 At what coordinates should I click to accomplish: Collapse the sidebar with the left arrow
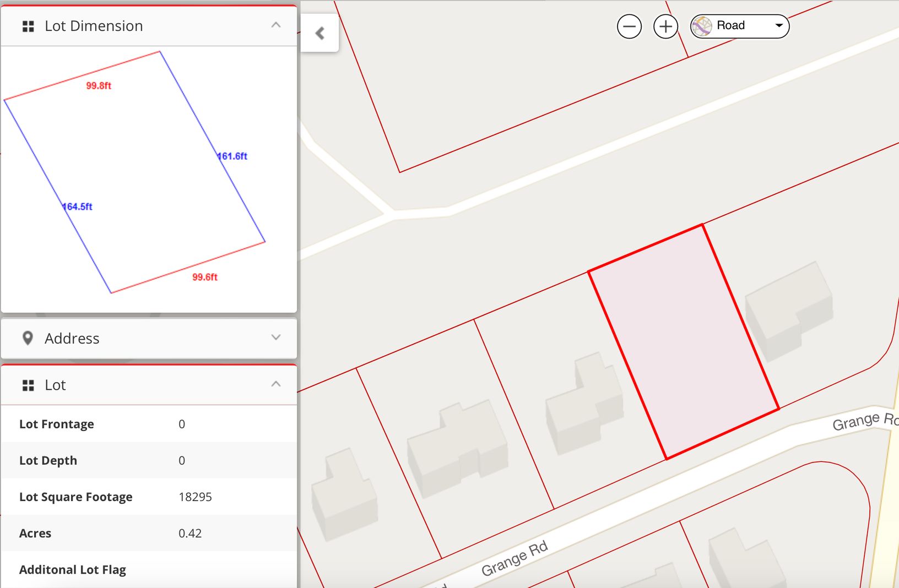(319, 34)
